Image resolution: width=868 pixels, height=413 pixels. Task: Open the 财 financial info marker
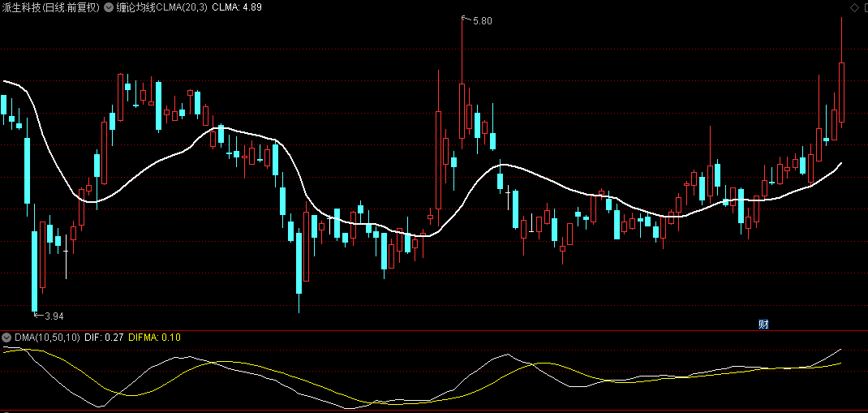click(x=764, y=325)
